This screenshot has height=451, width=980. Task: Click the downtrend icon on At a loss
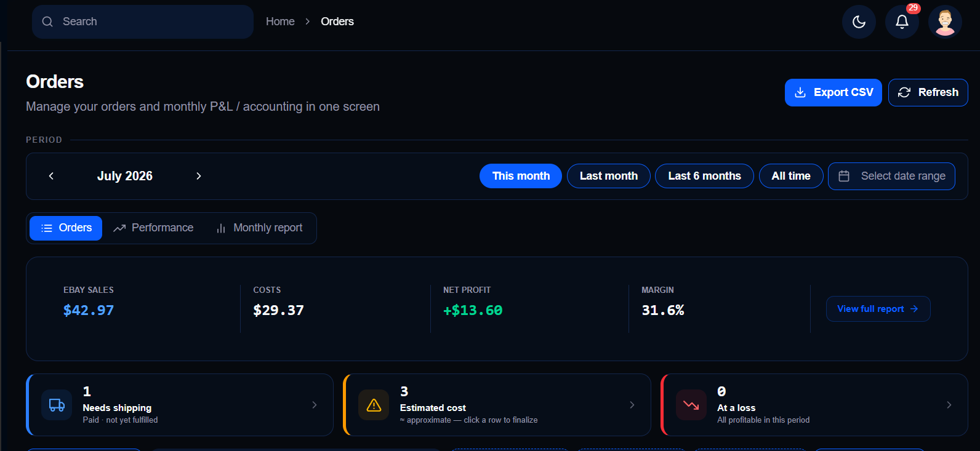[x=691, y=405]
